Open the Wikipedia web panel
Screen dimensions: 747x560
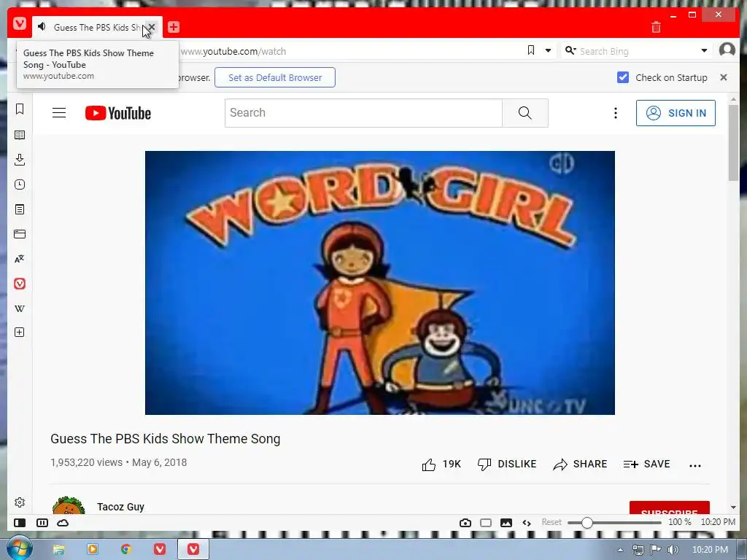[20, 308]
